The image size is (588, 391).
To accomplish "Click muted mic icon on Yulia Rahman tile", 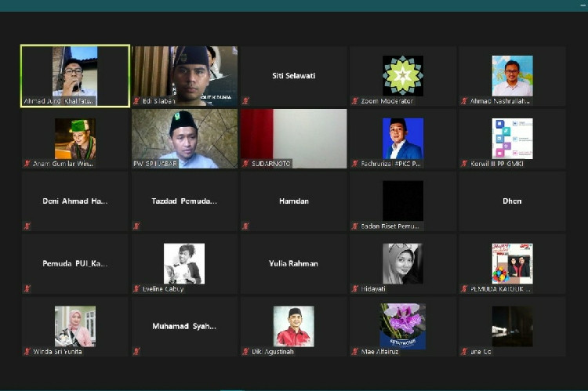I will point(246,289).
